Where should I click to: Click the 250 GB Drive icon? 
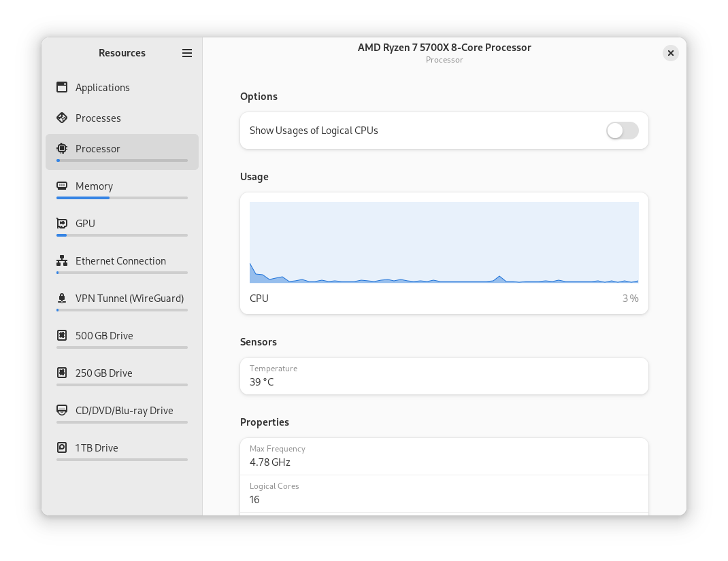pos(62,373)
